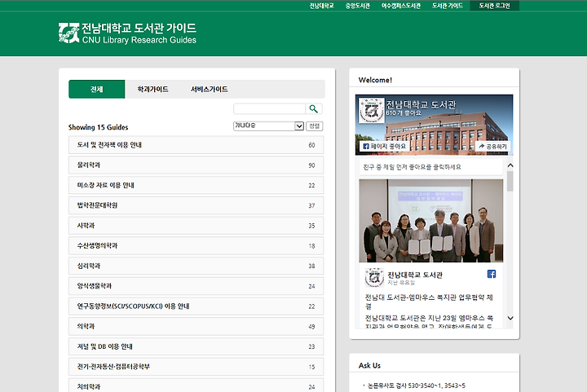Open the 미소장 자료 이용 안내 guide
This screenshot has width=587, height=392.
click(196, 185)
